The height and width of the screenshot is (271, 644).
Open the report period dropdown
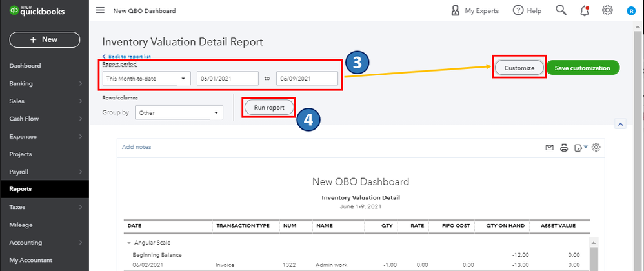pos(146,79)
